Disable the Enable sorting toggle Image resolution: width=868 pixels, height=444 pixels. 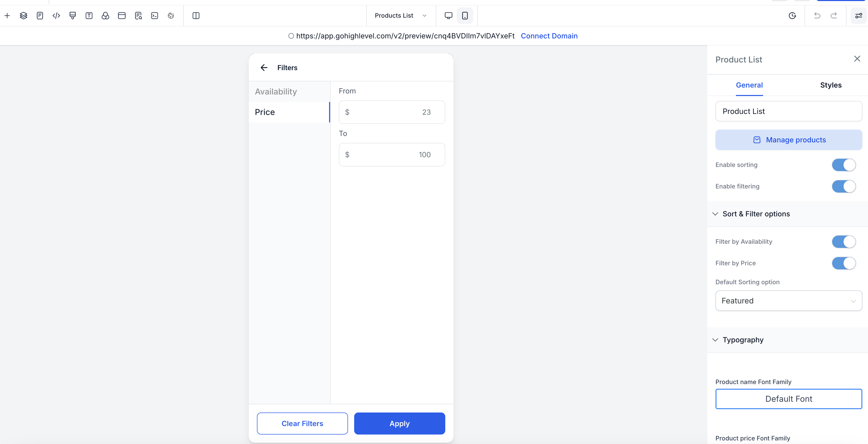843,165
